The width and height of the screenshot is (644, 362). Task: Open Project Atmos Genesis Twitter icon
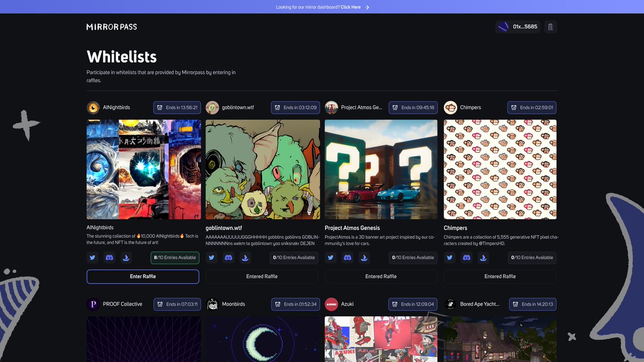point(331,258)
